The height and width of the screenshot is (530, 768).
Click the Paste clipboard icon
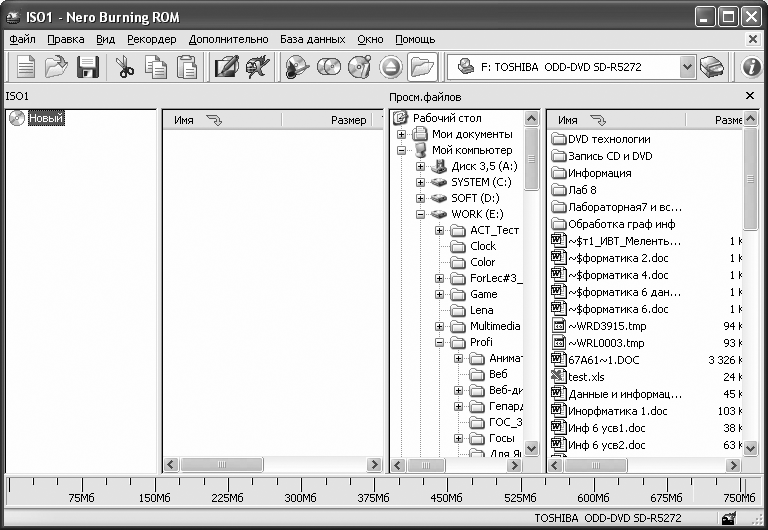pos(187,67)
